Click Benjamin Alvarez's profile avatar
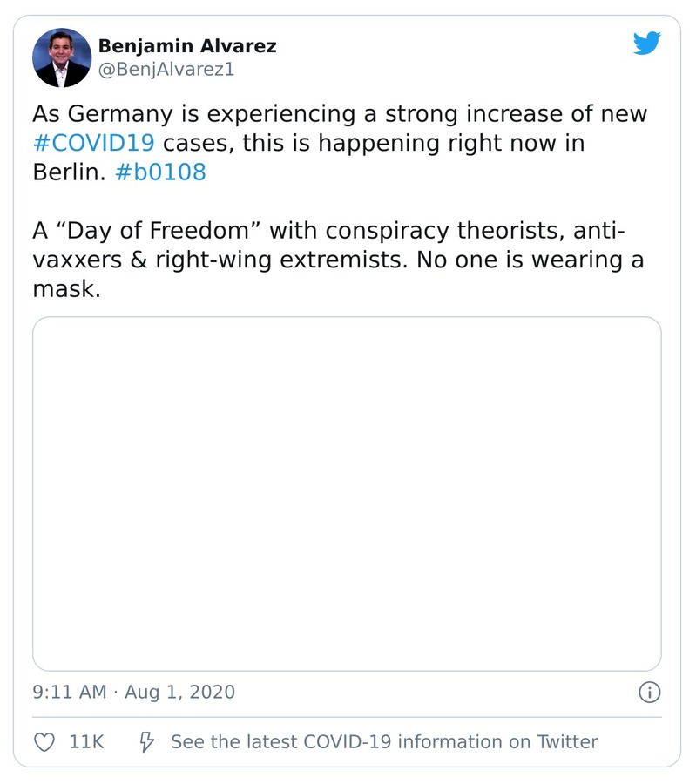The image size is (696, 784). tap(62, 59)
